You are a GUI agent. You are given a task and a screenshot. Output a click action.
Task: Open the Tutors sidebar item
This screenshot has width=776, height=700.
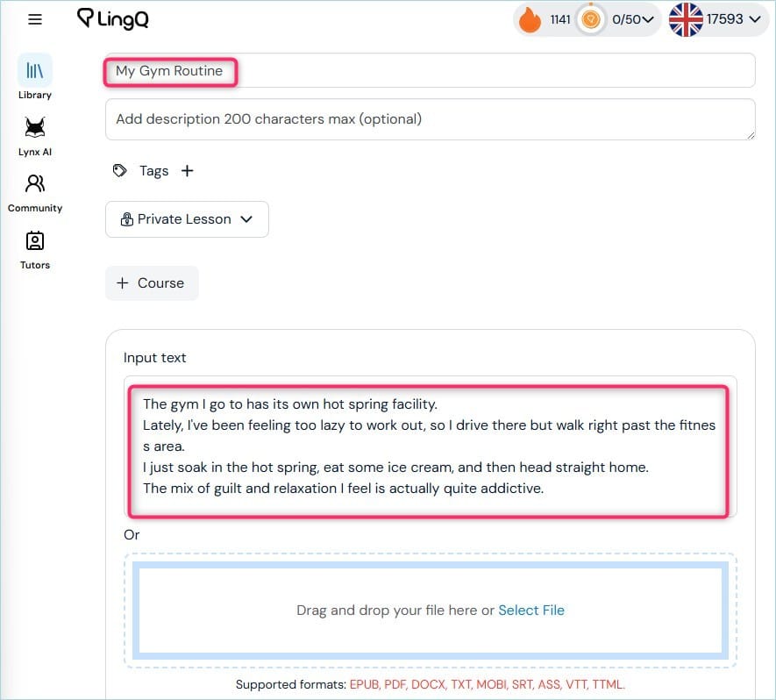(35, 248)
